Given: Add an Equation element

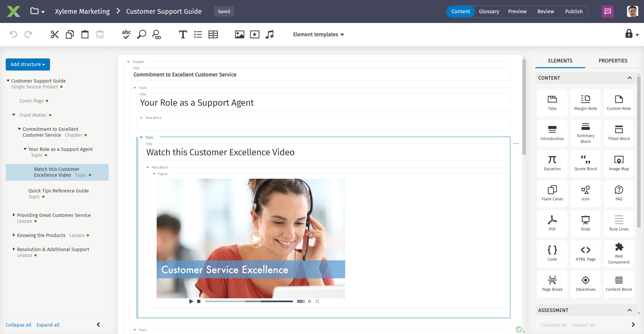Looking at the screenshot, I should (x=552, y=163).
